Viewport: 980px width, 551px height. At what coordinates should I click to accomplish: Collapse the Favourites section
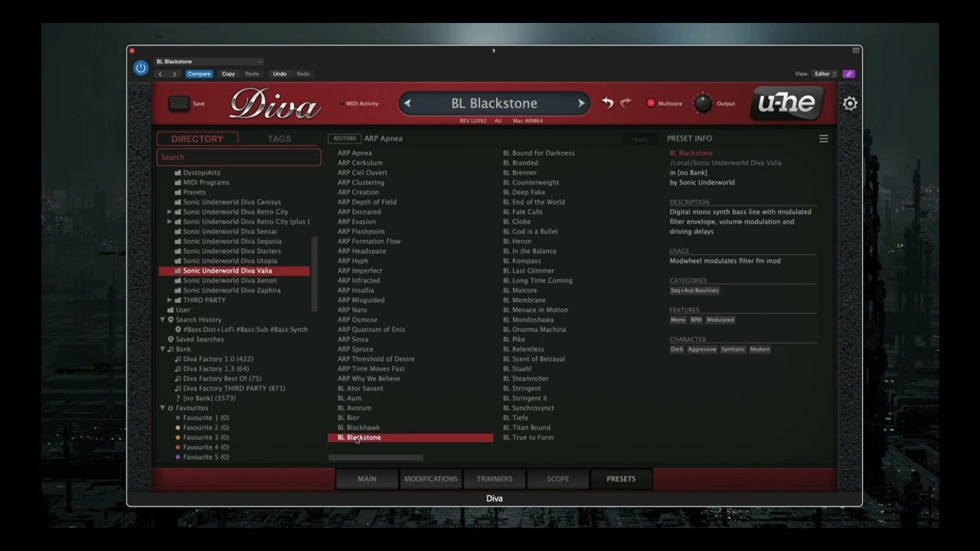point(162,408)
